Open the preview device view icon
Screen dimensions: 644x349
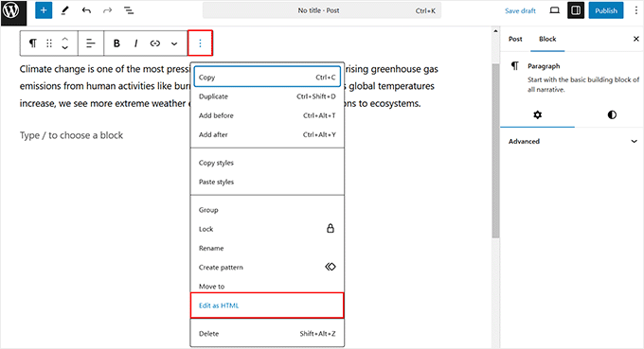pos(554,10)
